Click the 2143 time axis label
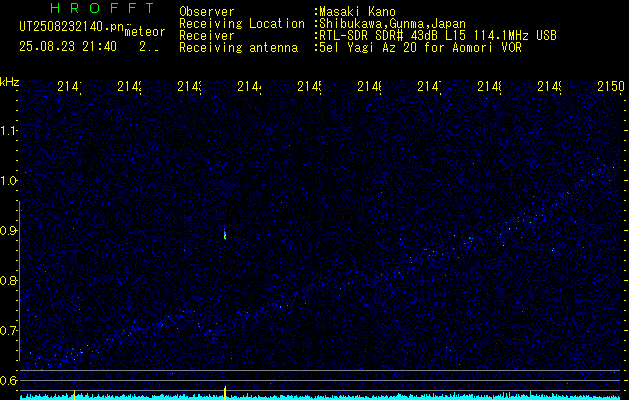 189,86
